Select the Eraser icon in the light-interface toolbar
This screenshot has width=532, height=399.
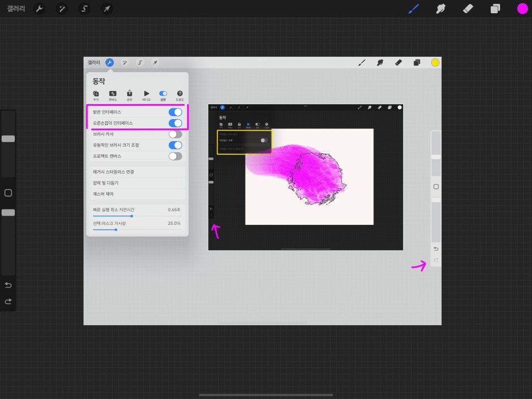[398, 62]
